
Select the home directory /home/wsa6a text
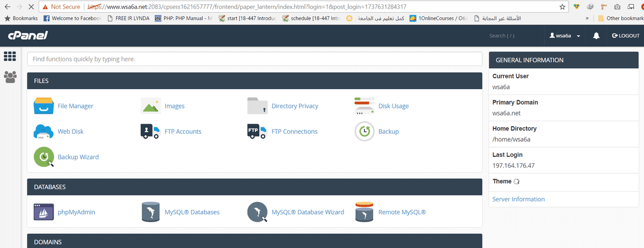(x=511, y=140)
